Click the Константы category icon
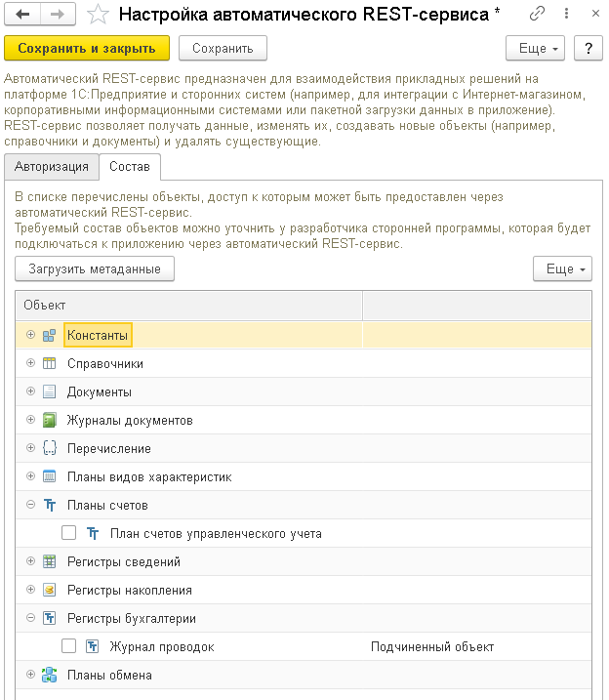The height and width of the screenshot is (700, 609). tap(49, 335)
